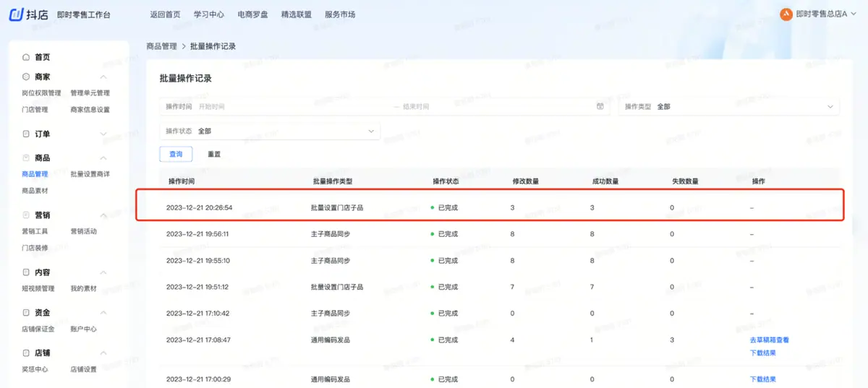Collapse the 商品 section chevron
Viewport: 868px width, 388px height.
click(103, 158)
